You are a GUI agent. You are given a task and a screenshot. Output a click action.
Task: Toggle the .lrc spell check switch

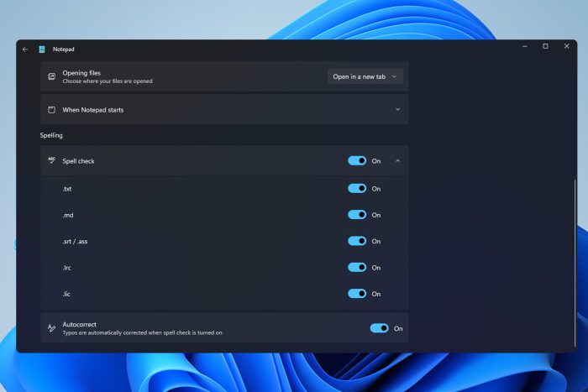pyautogui.click(x=357, y=267)
